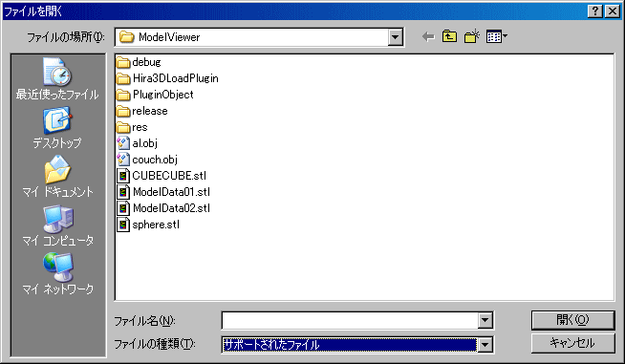Go up one folder level

449,36
